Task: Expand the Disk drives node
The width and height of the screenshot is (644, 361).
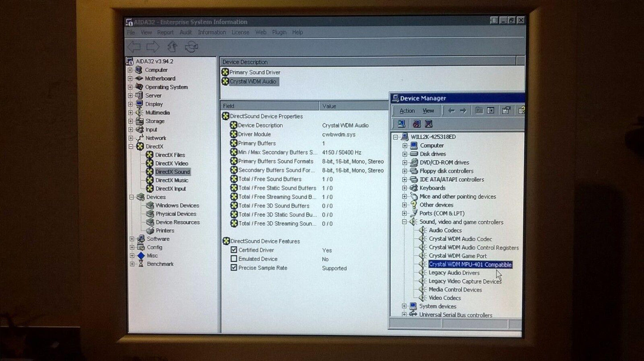Action: pos(405,154)
